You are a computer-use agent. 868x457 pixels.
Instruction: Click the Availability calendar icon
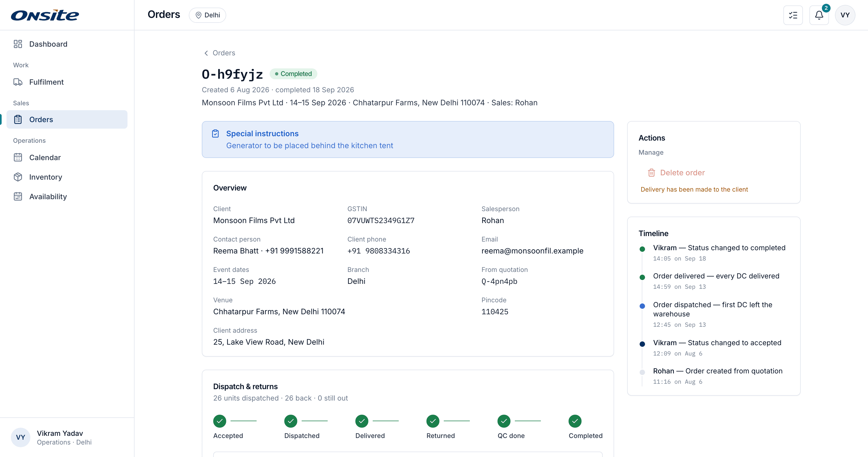tap(18, 196)
